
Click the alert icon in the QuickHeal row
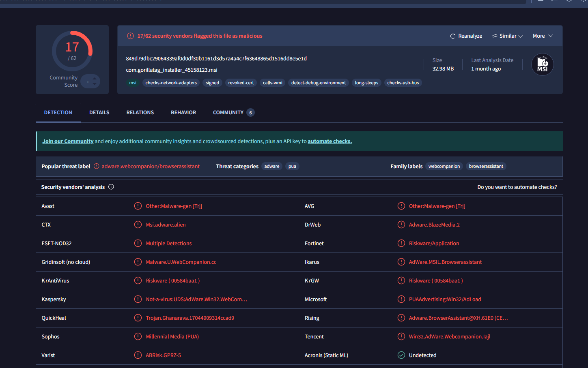coord(138,318)
